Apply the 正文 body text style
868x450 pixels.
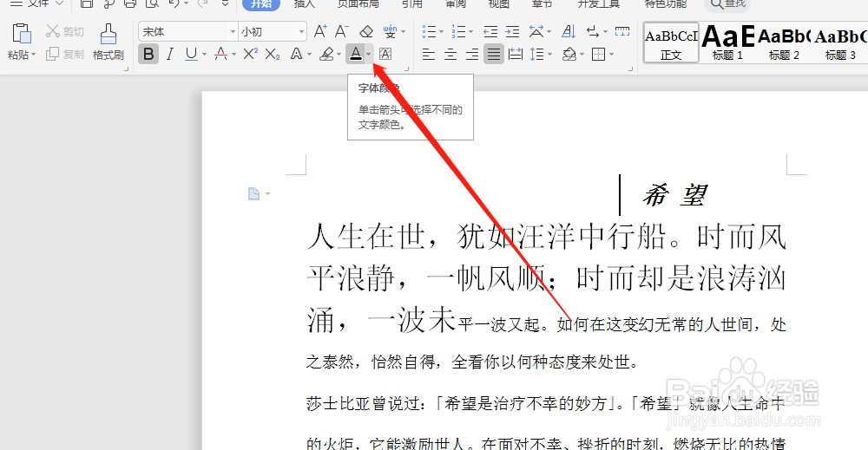671,42
